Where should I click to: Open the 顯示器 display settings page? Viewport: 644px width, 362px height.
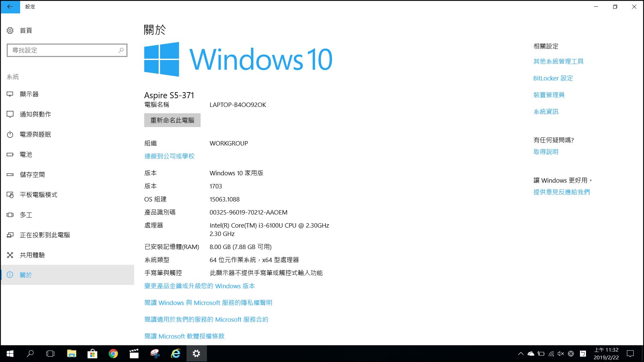pos(67,94)
